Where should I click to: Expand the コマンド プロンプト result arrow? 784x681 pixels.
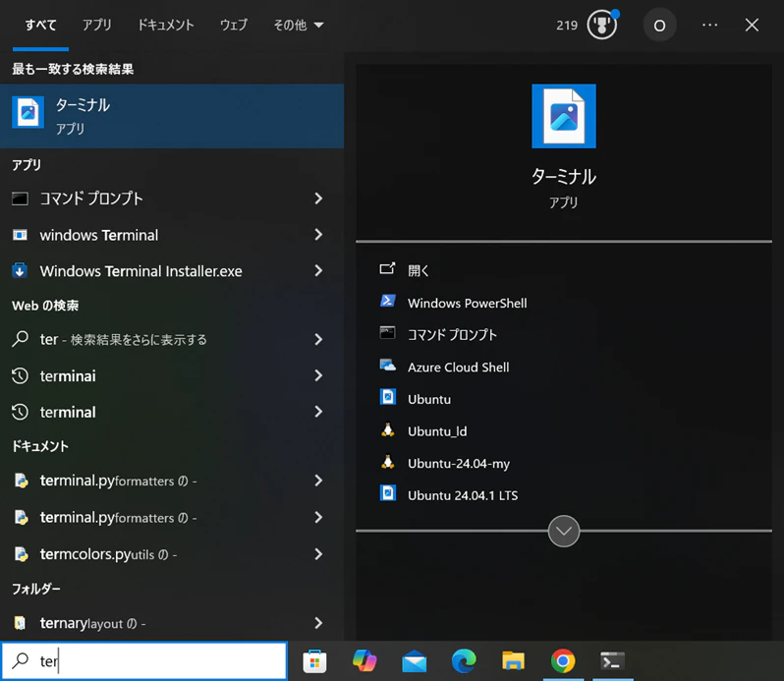point(318,199)
